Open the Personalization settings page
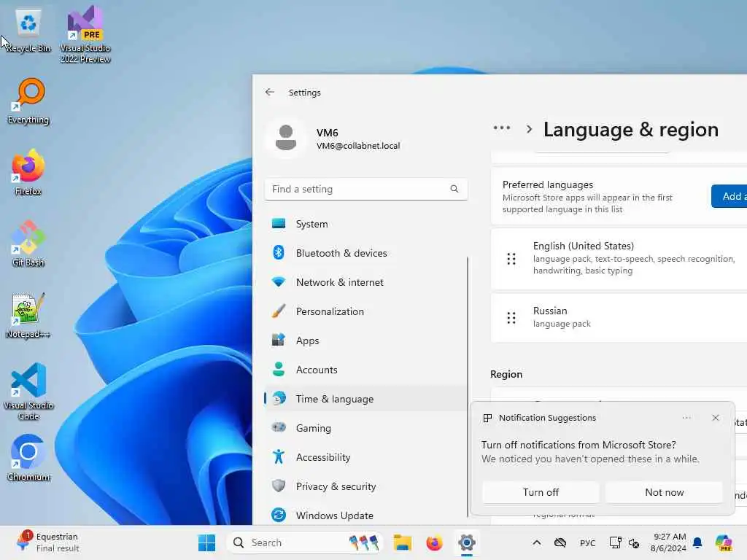 tap(365, 311)
